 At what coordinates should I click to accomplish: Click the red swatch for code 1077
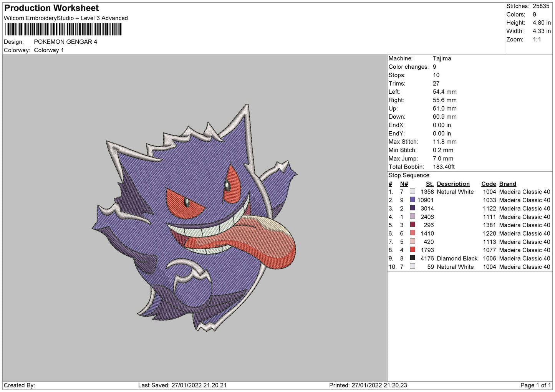(413, 250)
